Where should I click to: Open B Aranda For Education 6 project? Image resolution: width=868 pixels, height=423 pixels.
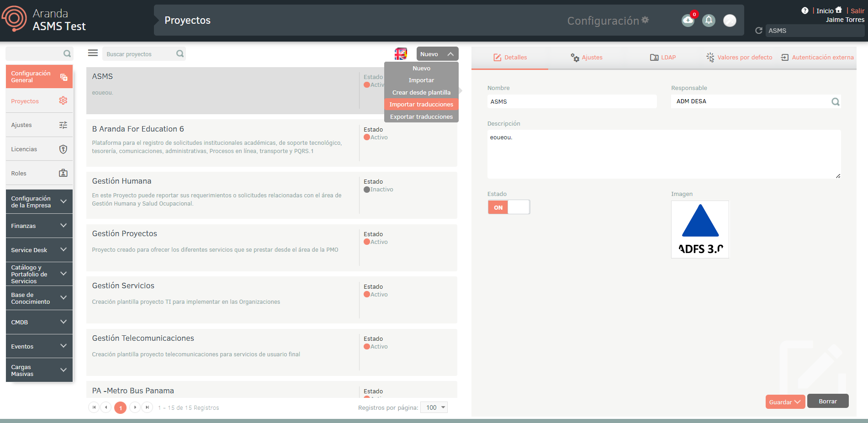(272, 143)
